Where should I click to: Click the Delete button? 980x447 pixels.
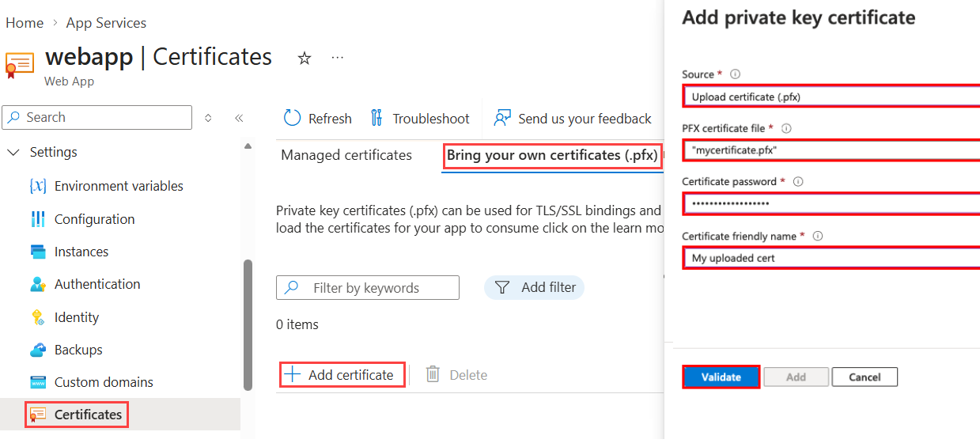coord(456,375)
